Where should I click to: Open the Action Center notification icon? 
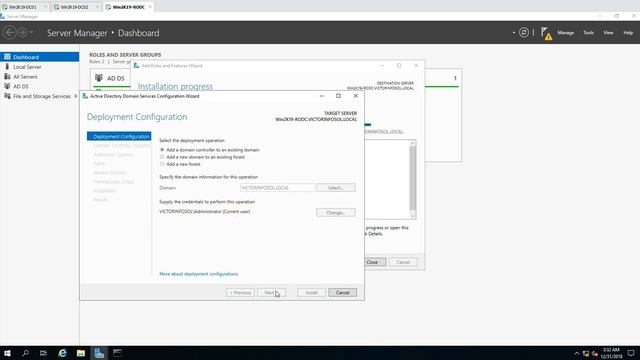(631, 353)
